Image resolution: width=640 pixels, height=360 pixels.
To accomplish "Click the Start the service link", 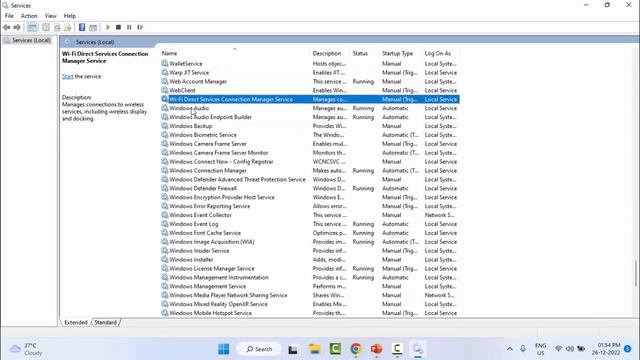I will [67, 76].
